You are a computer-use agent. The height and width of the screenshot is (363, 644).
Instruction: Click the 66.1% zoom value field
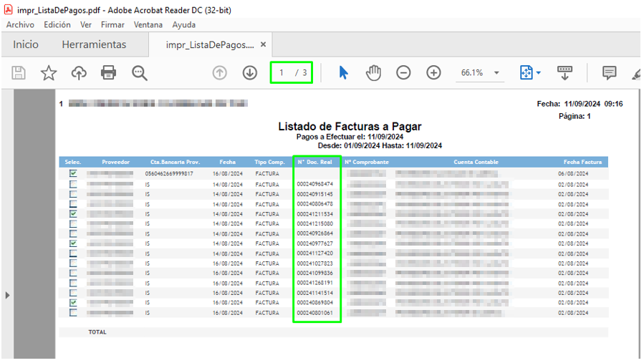click(x=472, y=73)
